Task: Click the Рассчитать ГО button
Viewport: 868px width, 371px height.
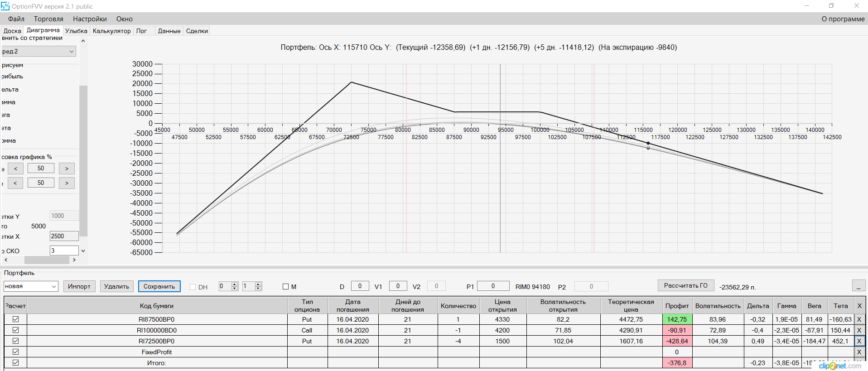Action: pyautogui.click(x=686, y=285)
